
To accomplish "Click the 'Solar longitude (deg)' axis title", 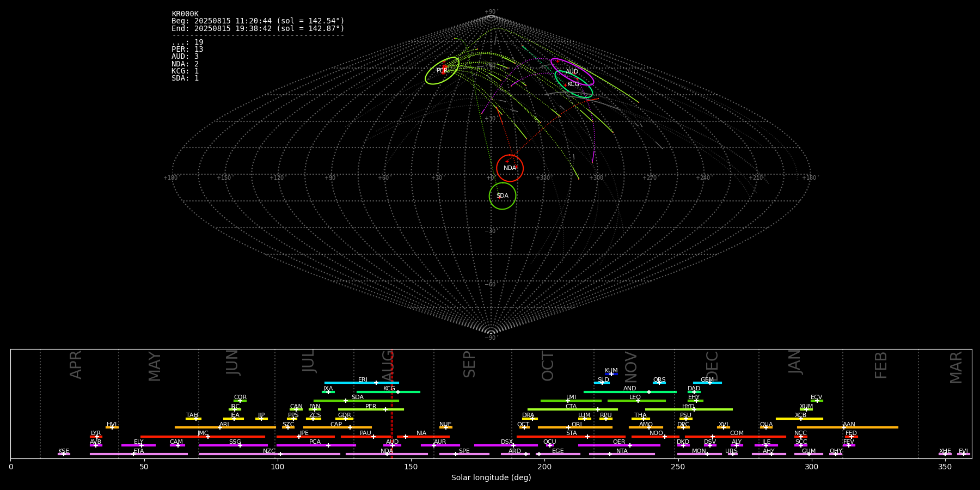I will coord(491,477).
